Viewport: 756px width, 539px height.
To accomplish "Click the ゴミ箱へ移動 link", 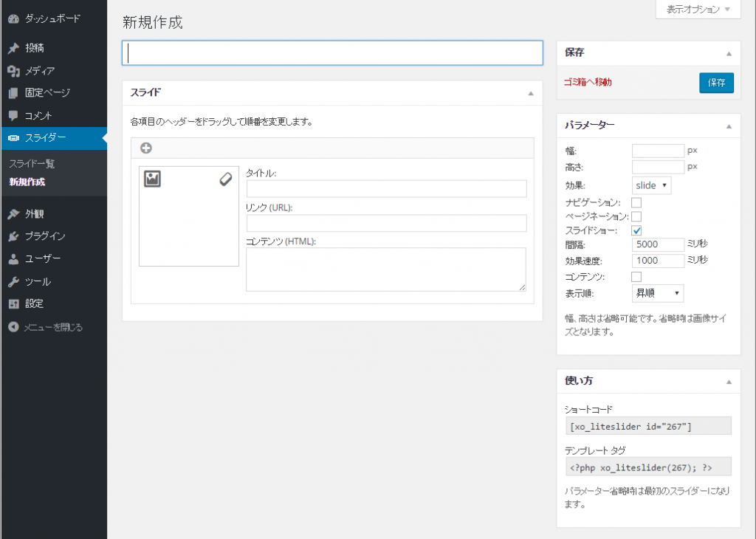I will [588, 83].
